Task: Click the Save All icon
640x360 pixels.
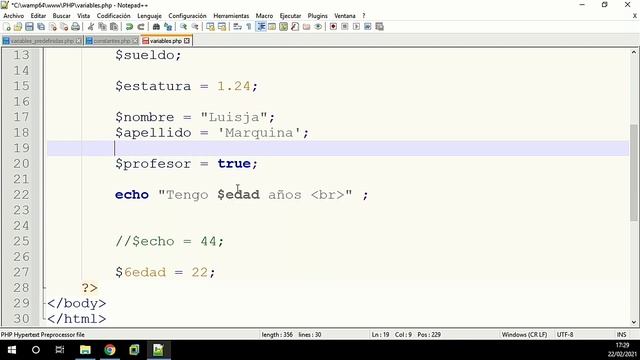Action: tap(41, 27)
